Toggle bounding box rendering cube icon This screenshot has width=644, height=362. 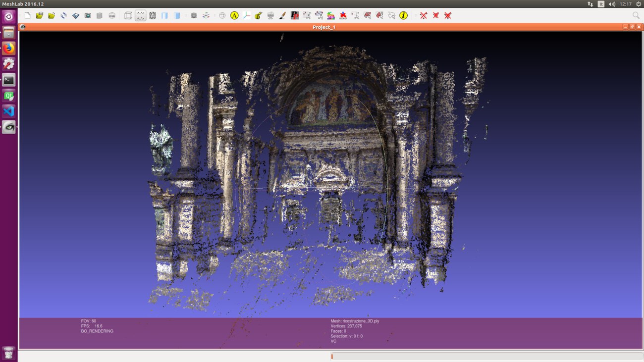pyautogui.click(x=128, y=15)
